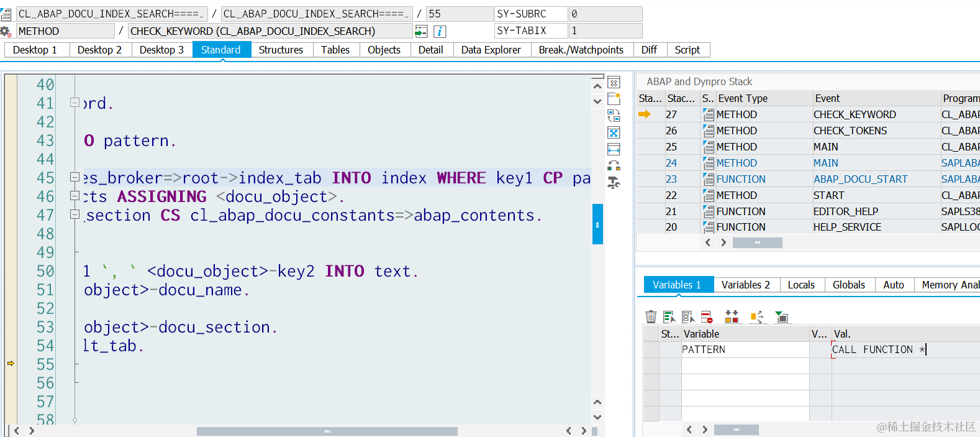Click the green triangle save-layout icon
Viewport: 980px width, 437px height.
click(x=781, y=317)
